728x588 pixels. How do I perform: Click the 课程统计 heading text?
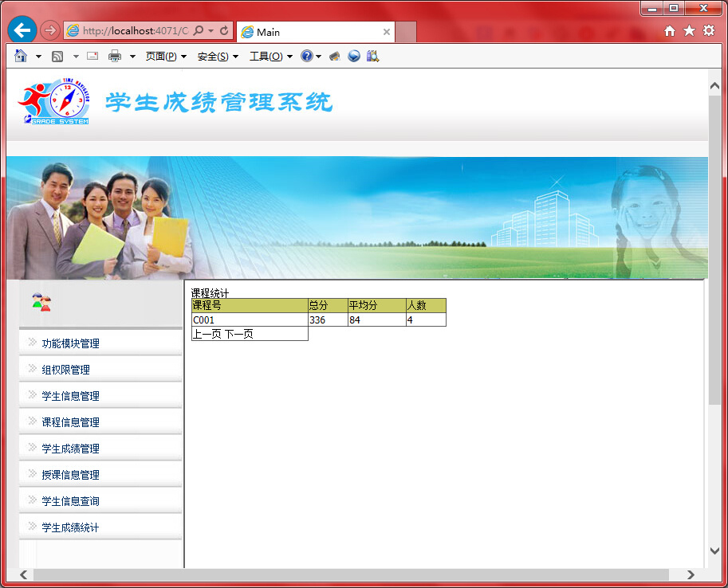coord(210,293)
